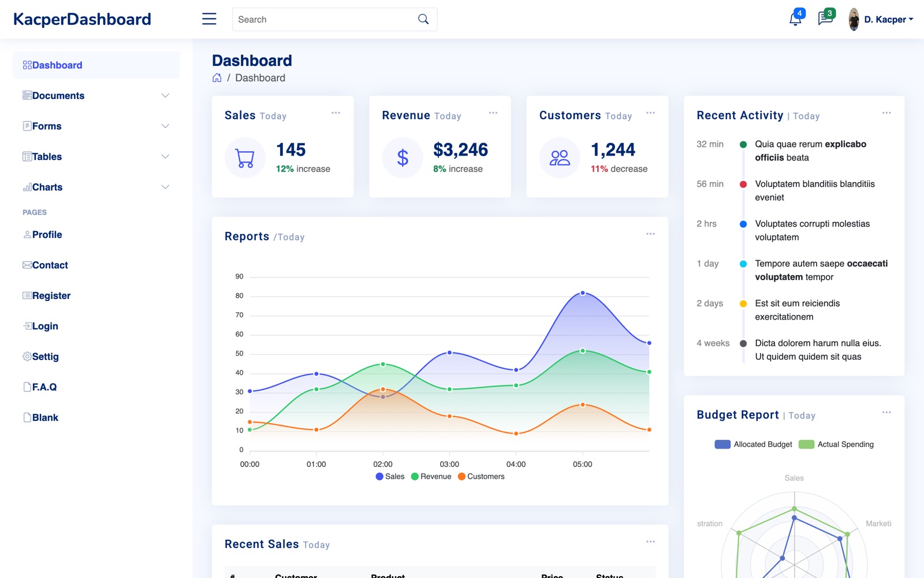Screen dimensions: 924x578
Task: Click the search magnifier icon
Action: coord(423,19)
